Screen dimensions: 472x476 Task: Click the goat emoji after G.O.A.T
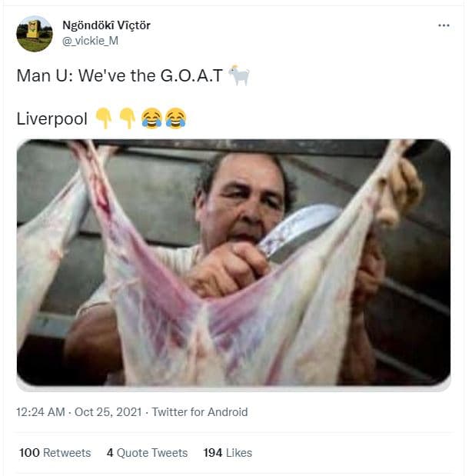coord(238,76)
